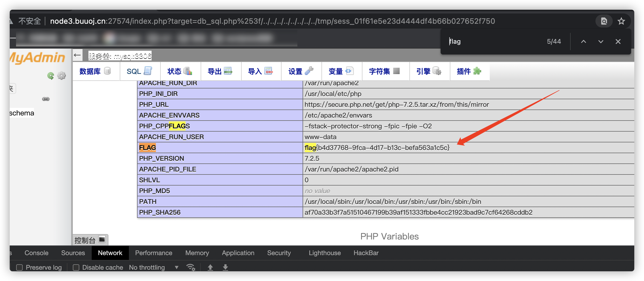Select DevTools Network tab
Screen dimensions: 644x281
pyautogui.click(x=110, y=253)
